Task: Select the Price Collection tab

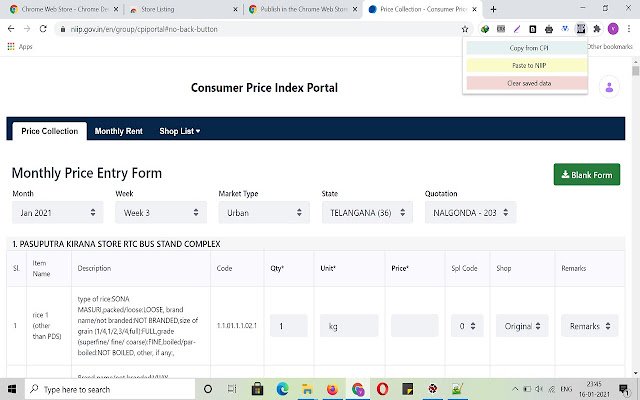Action: coord(49,131)
